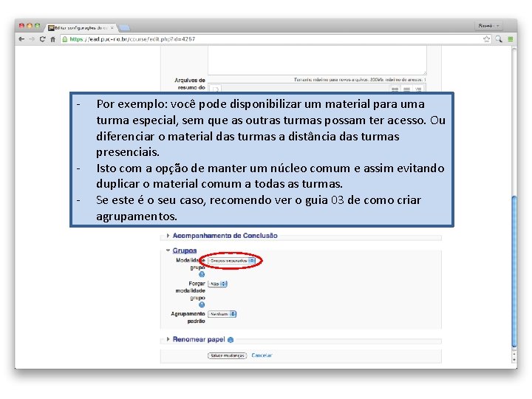Screen dimensions: 532x399
Task: Click the 'Cancelar' link
Action: [x=262, y=355]
